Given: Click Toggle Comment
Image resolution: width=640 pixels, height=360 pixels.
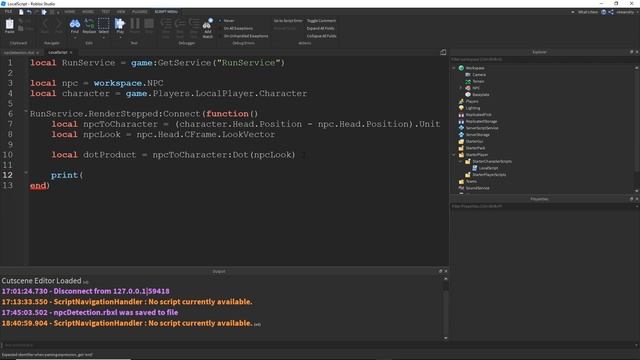Looking at the screenshot, I should (x=321, y=20).
